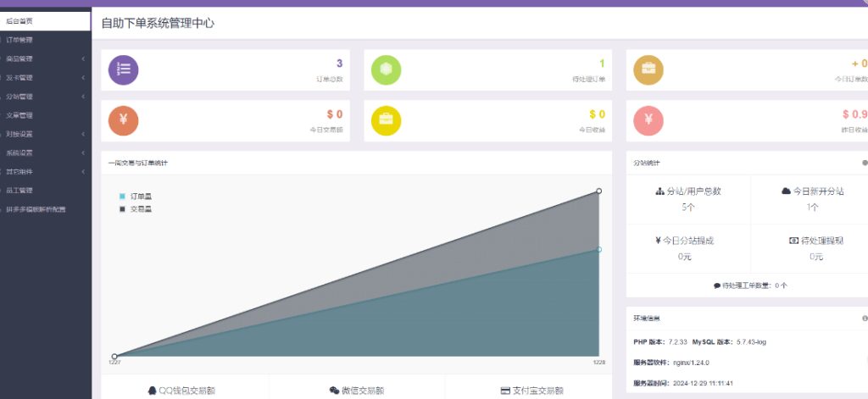
Task: Expand the 商品管理 submenu arrow
Action: tap(83, 58)
